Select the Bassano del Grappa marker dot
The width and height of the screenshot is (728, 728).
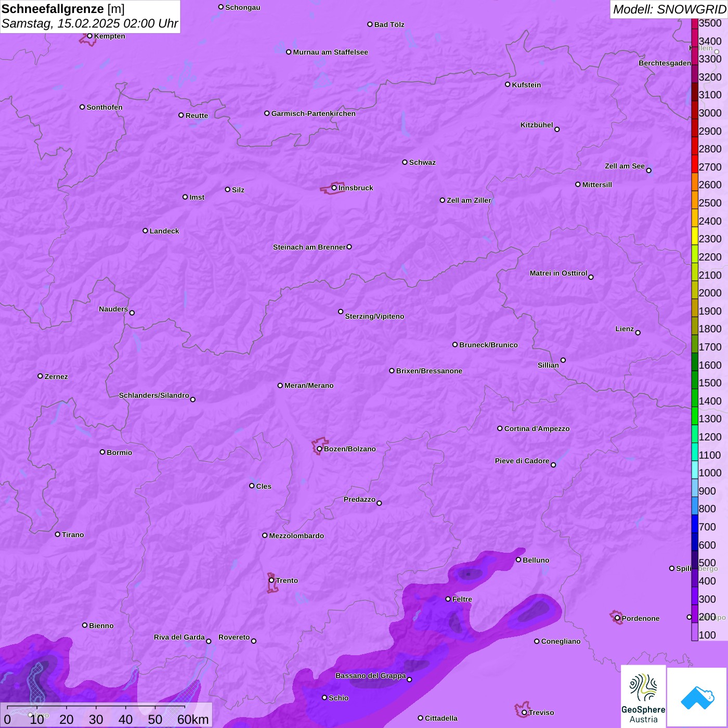click(409, 680)
